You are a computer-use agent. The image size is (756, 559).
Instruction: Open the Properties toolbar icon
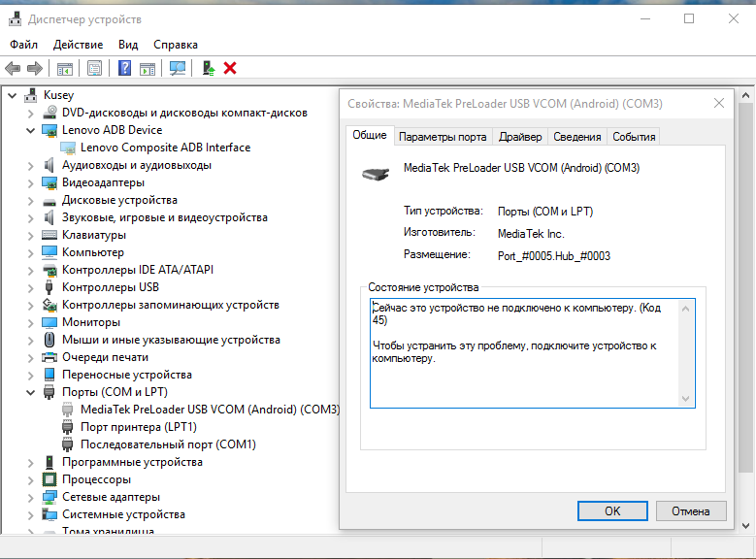(x=94, y=69)
